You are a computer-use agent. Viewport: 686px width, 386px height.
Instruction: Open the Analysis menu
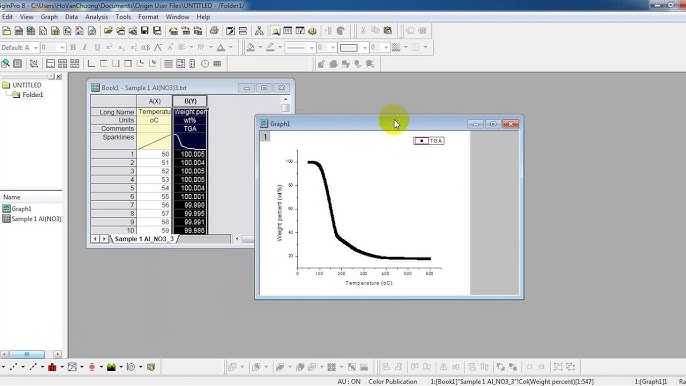click(96, 17)
